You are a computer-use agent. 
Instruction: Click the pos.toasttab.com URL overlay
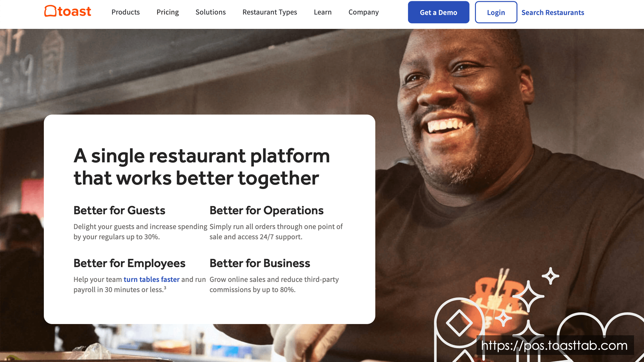554,346
